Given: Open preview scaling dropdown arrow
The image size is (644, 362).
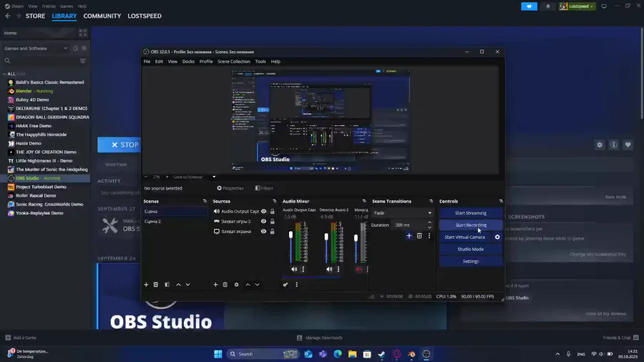Looking at the screenshot, I should (x=213, y=177).
